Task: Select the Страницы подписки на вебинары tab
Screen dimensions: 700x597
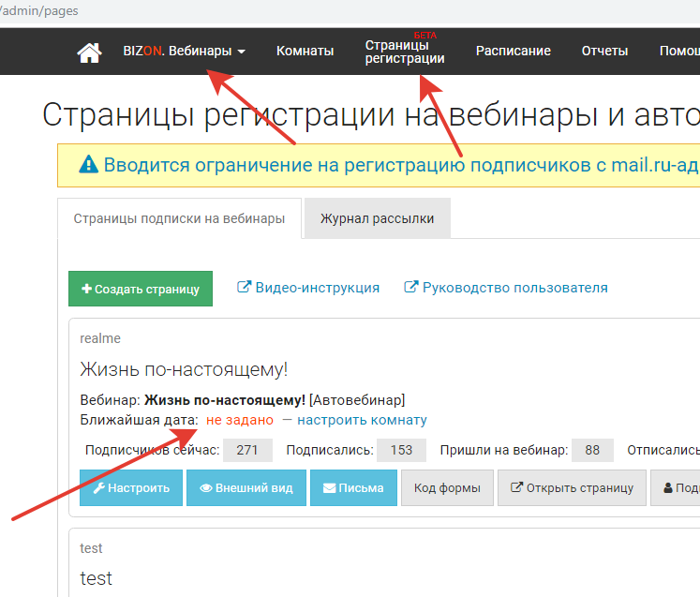Action: tap(179, 218)
